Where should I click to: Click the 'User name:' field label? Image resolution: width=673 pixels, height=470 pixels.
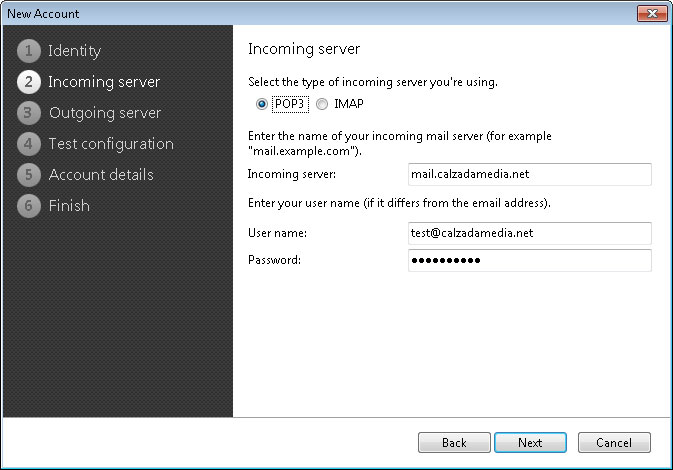(x=277, y=233)
